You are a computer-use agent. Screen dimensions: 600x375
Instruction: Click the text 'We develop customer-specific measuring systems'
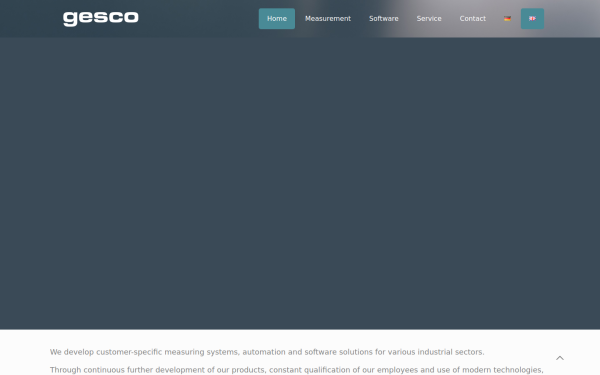pyautogui.click(x=144, y=352)
